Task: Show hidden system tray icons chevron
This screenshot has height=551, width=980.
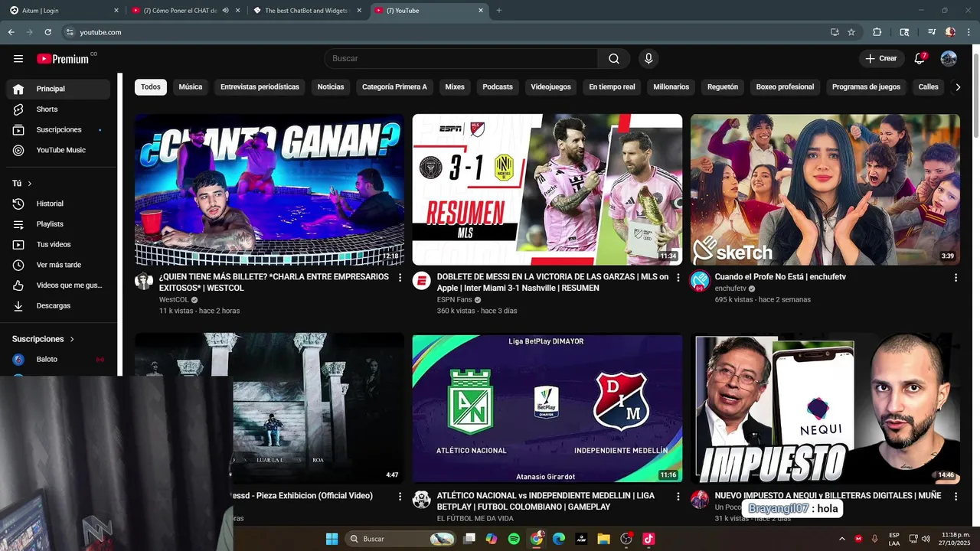Action: coord(841,539)
